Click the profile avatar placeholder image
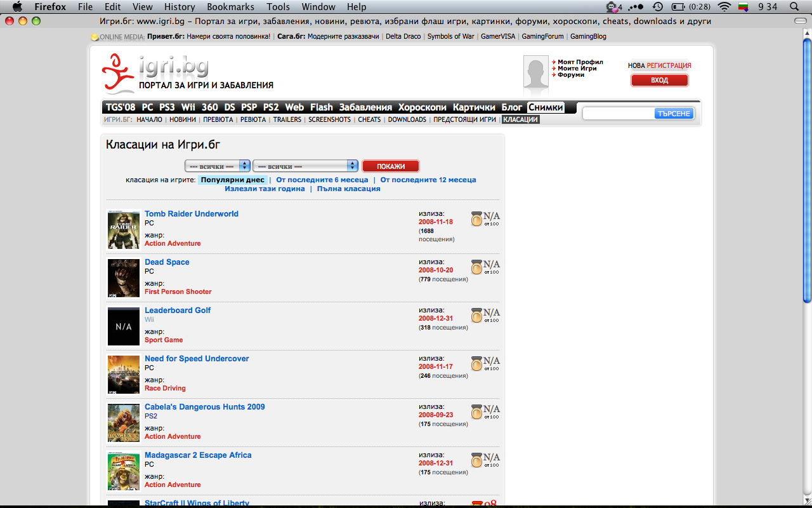 click(535, 72)
